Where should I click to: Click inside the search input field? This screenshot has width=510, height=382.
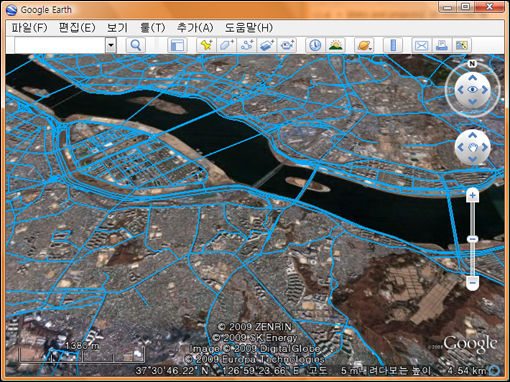click(x=60, y=45)
